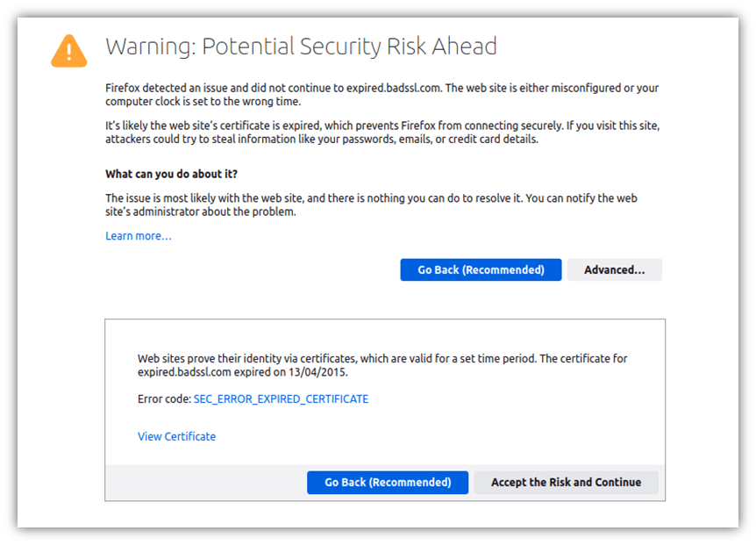Open the Learn more link
Image resolution: width=756 pixels, height=545 pixels.
pos(138,235)
